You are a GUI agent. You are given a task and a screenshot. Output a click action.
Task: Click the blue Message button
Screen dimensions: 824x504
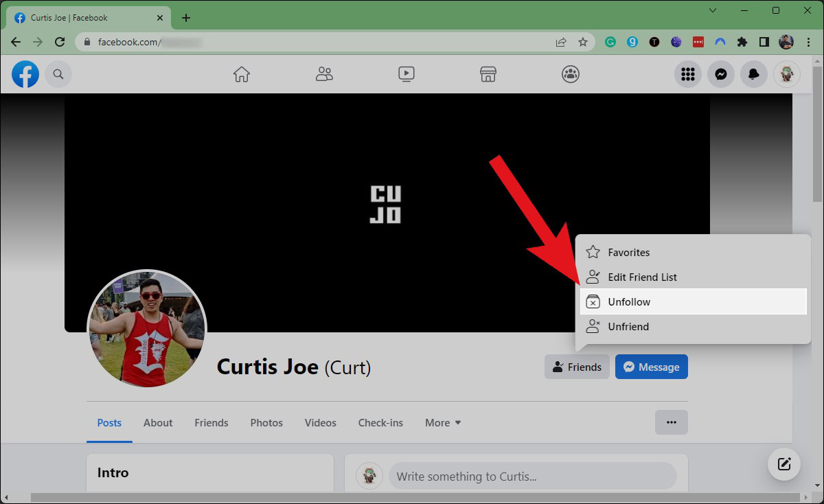coord(651,367)
